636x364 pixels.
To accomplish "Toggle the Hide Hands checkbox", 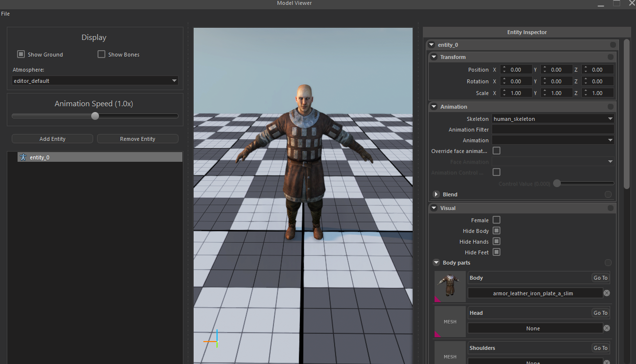I will [x=497, y=241].
